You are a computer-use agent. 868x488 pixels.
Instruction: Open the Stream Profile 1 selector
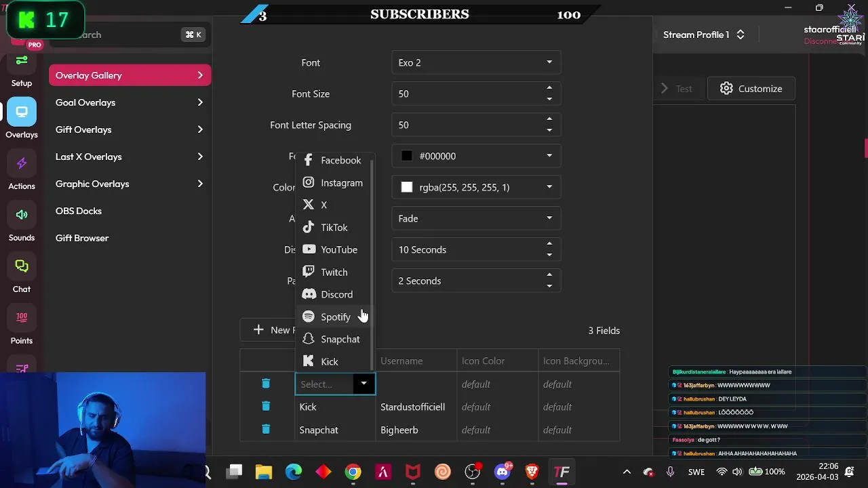[x=703, y=35]
